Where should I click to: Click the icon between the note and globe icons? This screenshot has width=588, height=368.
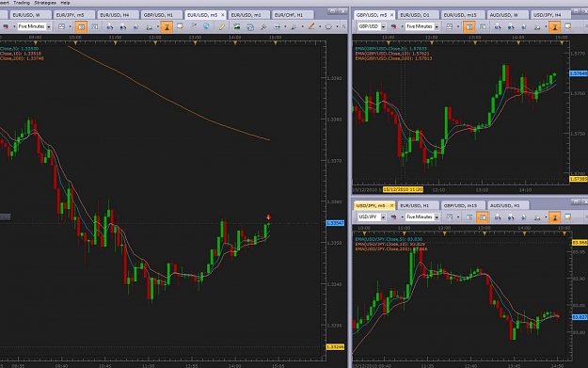pyautogui.click(x=194, y=26)
